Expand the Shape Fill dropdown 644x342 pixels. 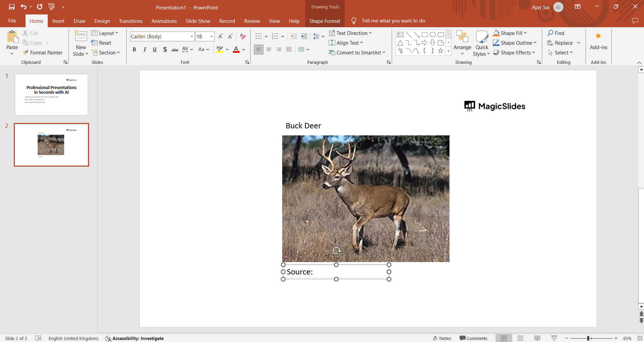pyautogui.click(x=525, y=33)
